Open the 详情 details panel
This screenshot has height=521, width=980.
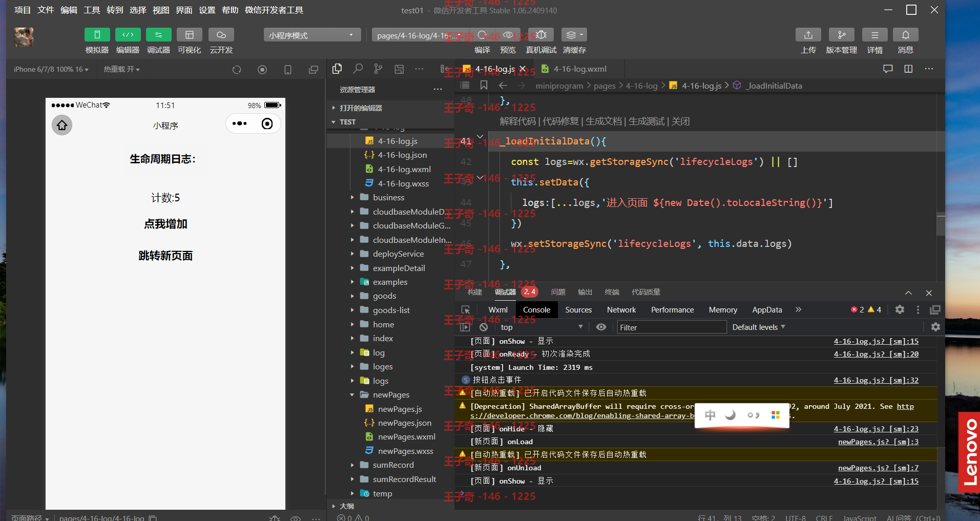874,35
